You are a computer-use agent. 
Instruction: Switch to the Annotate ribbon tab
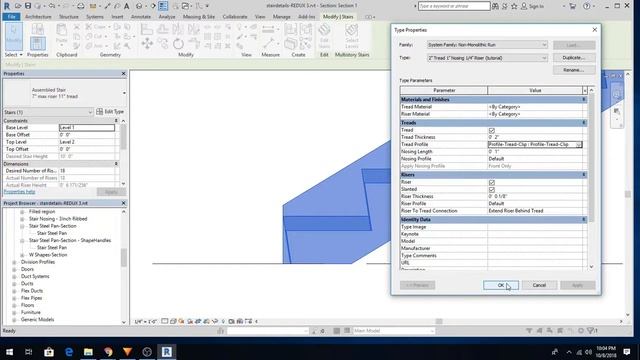click(141, 17)
